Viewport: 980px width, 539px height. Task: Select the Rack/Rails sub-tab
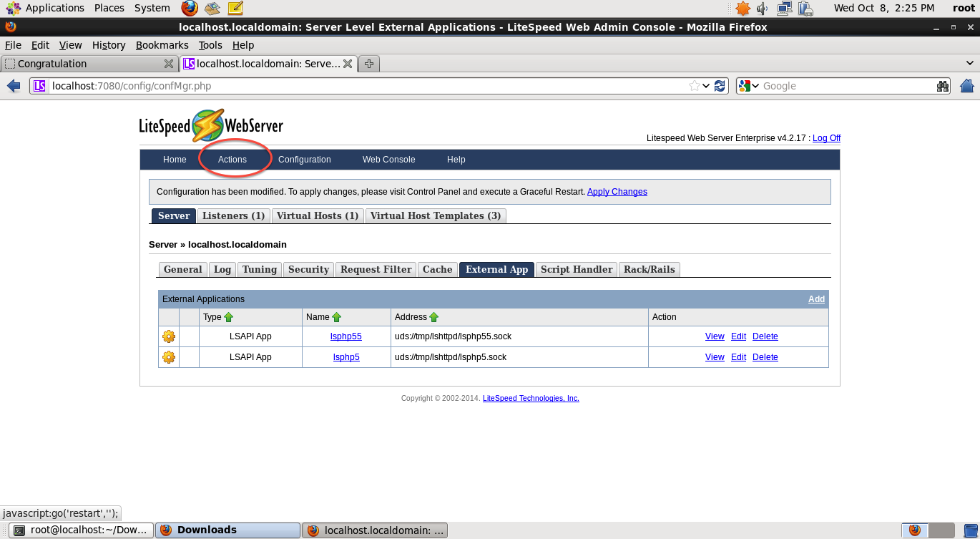(x=650, y=269)
